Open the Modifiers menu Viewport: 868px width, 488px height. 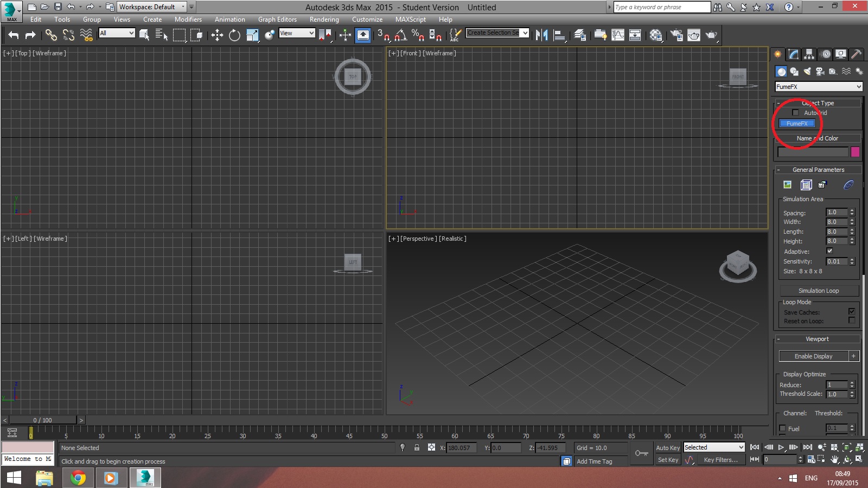click(x=188, y=20)
